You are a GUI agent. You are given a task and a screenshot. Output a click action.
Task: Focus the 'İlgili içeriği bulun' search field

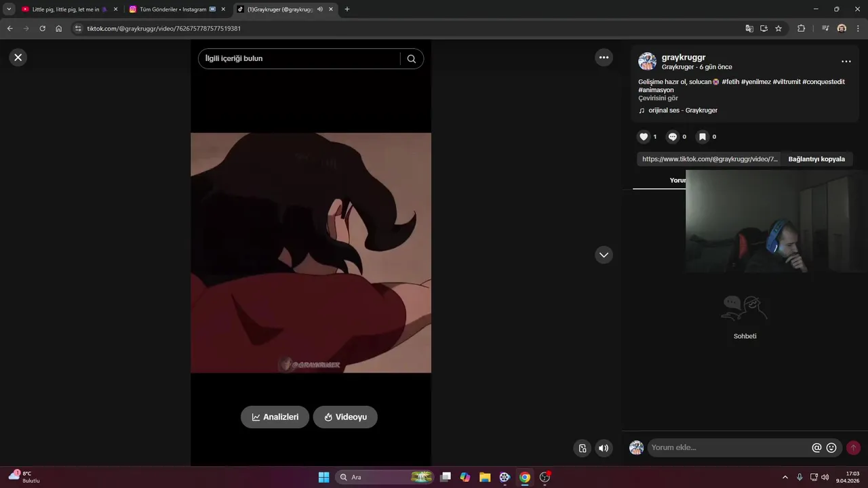(298, 59)
